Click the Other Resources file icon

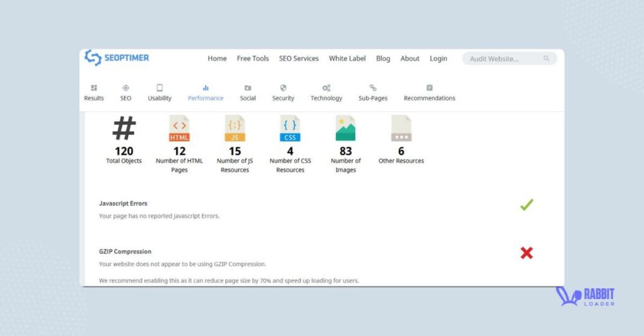[401, 128]
